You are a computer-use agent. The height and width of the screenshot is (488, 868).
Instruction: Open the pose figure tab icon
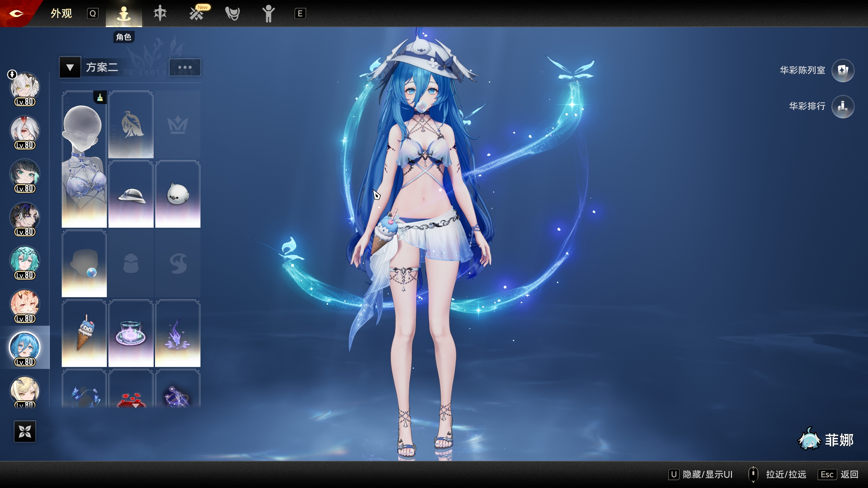pyautogui.click(x=268, y=14)
